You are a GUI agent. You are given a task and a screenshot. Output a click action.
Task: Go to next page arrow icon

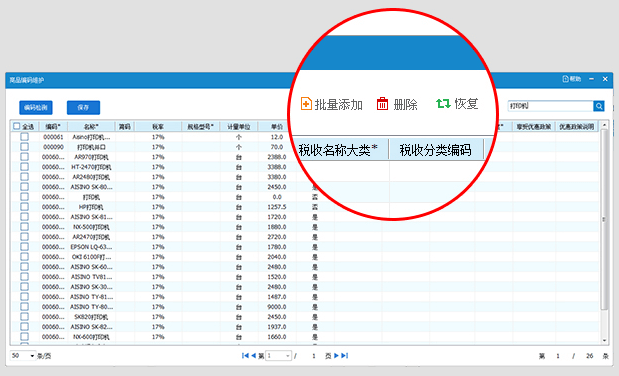pyautogui.click(x=336, y=355)
